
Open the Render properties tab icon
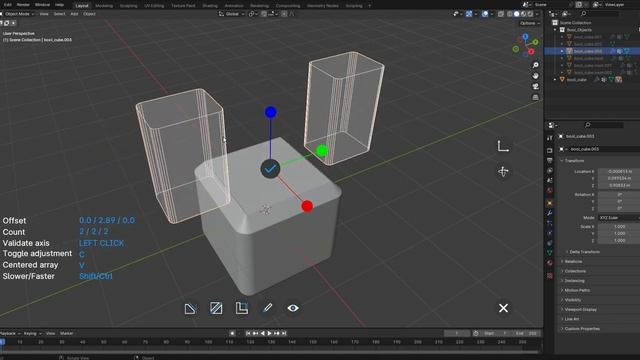coord(550,150)
